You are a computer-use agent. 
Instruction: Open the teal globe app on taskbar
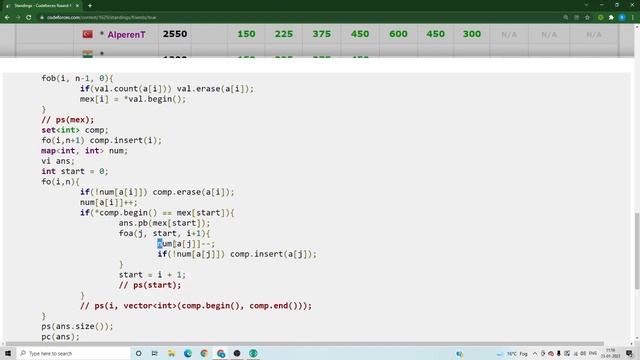253,353
